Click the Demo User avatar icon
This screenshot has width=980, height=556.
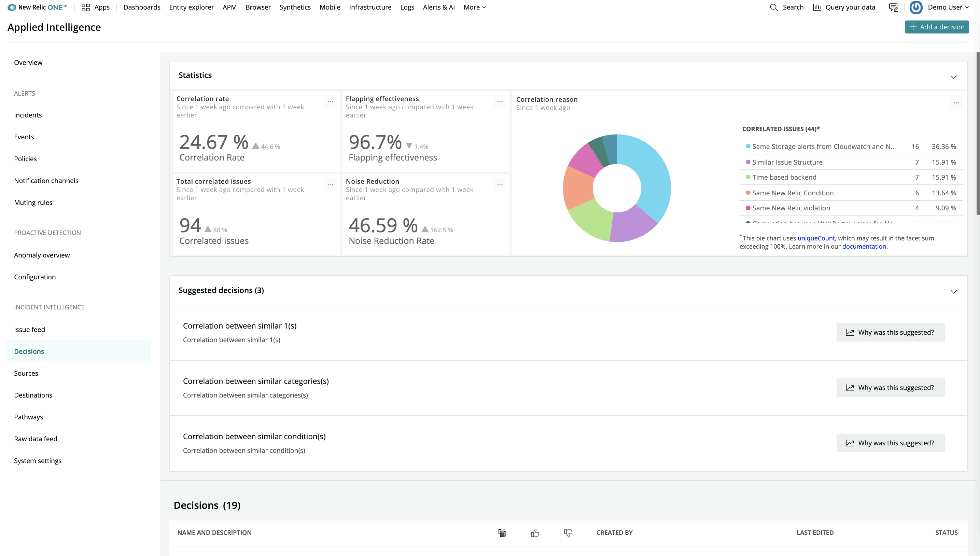point(916,7)
